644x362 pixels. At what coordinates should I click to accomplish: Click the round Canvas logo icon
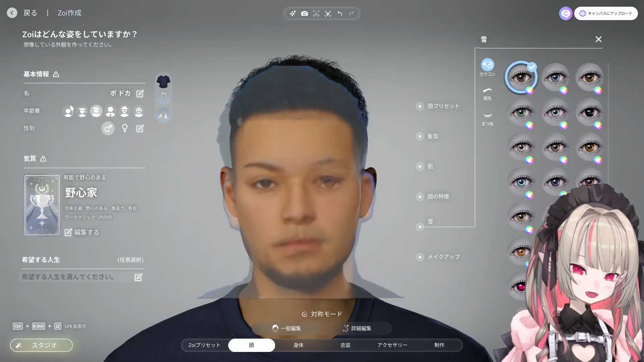pyautogui.click(x=566, y=13)
